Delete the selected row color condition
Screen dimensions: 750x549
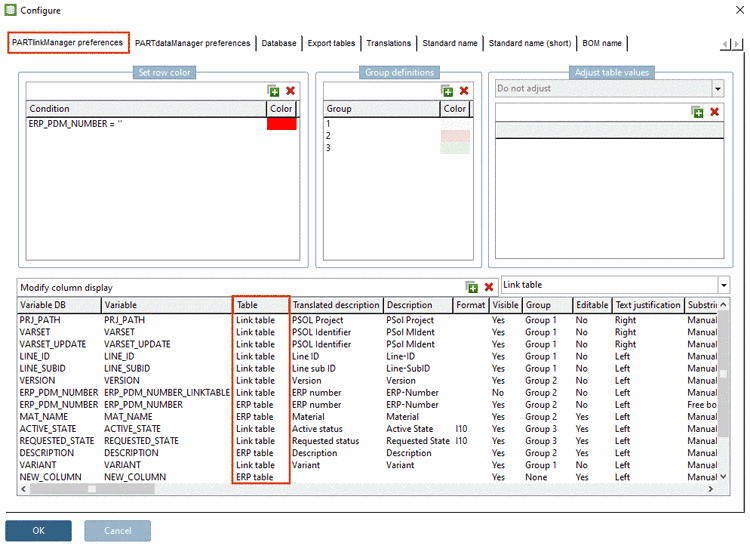click(x=290, y=91)
